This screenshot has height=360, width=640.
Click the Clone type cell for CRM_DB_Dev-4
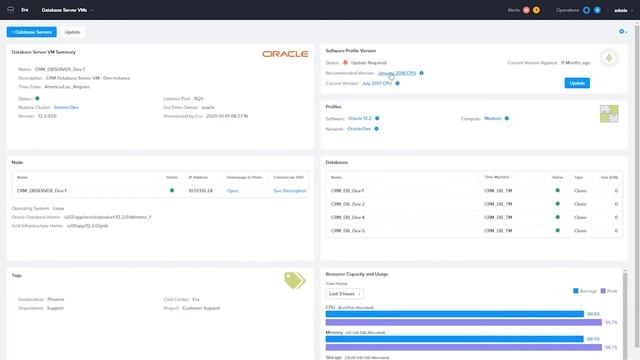pos(580,217)
